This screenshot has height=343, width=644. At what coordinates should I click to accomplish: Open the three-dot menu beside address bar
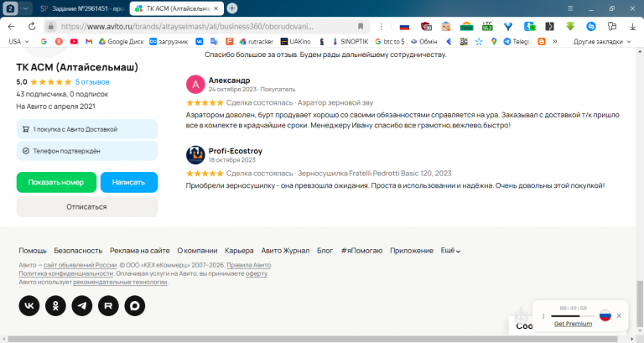tap(382, 26)
